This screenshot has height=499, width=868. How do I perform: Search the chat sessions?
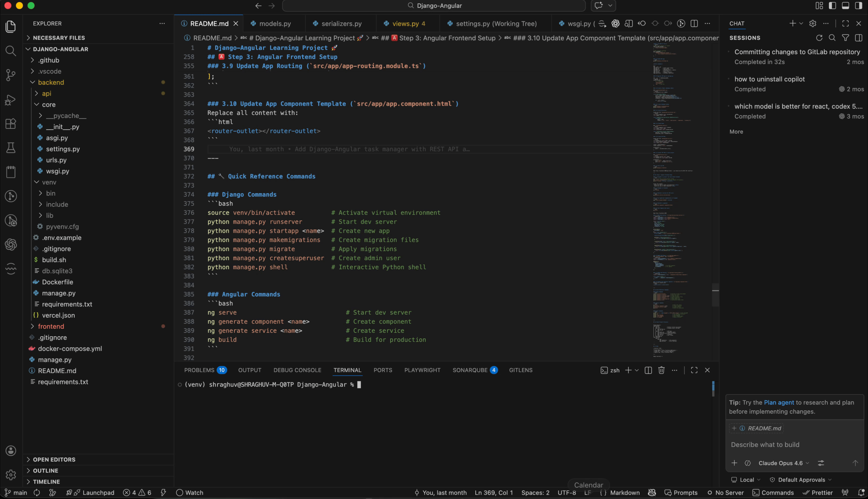pyautogui.click(x=832, y=38)
